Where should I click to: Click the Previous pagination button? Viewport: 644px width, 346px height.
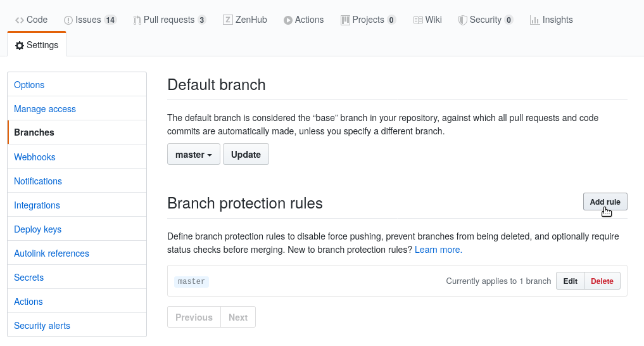[194, 317]
